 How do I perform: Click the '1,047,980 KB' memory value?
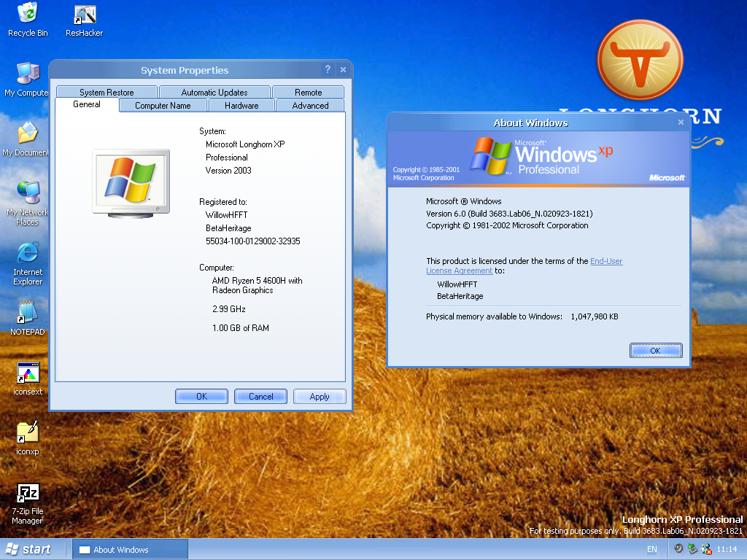coord(595,316)
